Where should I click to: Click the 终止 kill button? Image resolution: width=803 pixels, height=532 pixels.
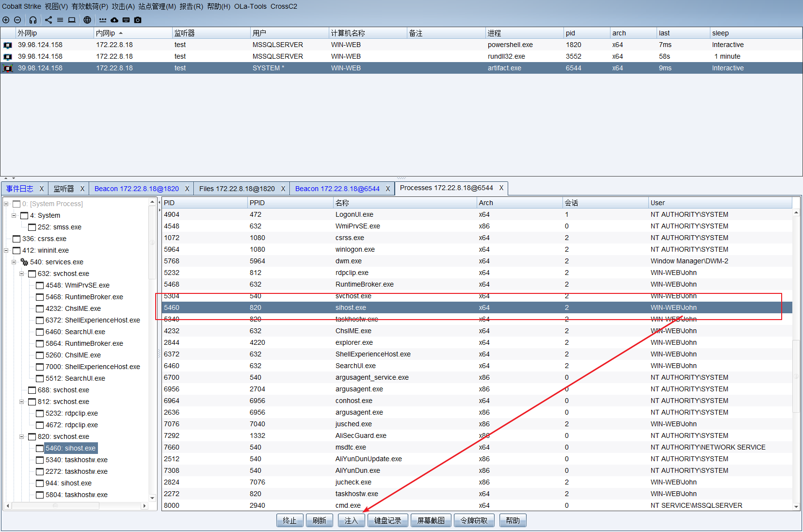coord(290,520)
